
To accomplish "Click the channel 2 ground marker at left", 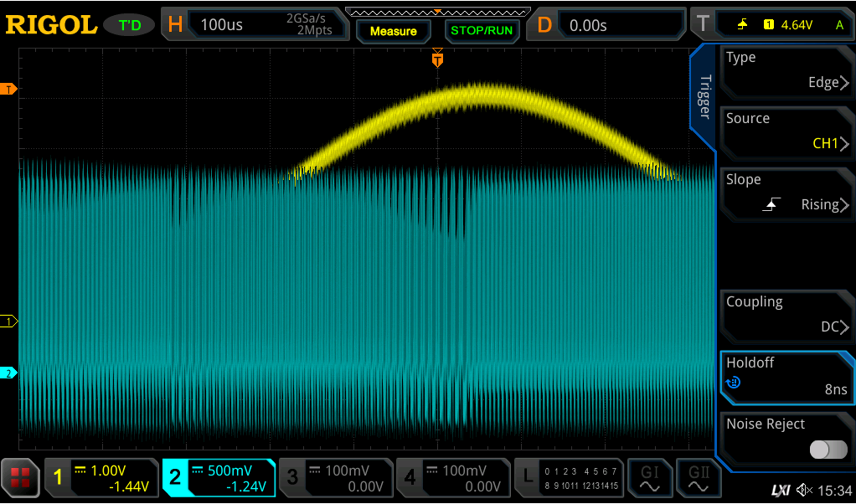I will coord(8,373).
